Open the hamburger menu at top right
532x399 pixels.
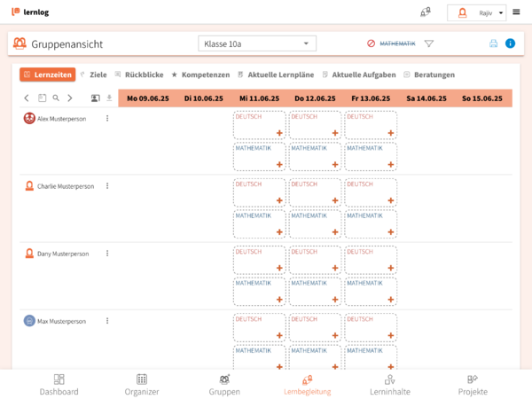[516, 12]
